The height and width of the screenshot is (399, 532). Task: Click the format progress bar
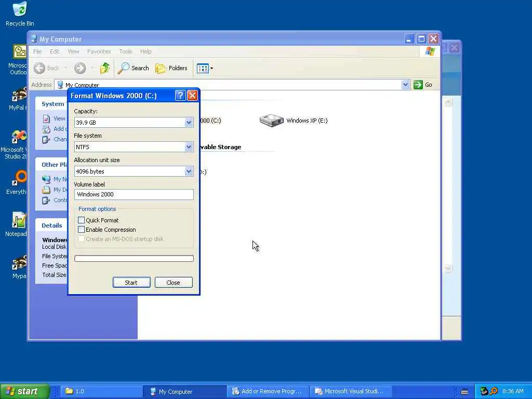coord(134,259)
